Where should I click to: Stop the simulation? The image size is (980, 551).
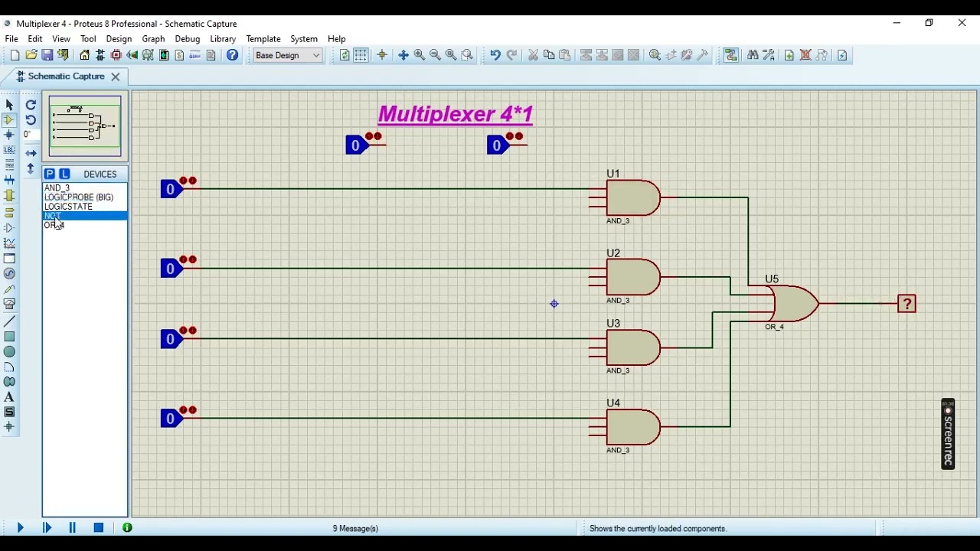(x=99, y=528)
